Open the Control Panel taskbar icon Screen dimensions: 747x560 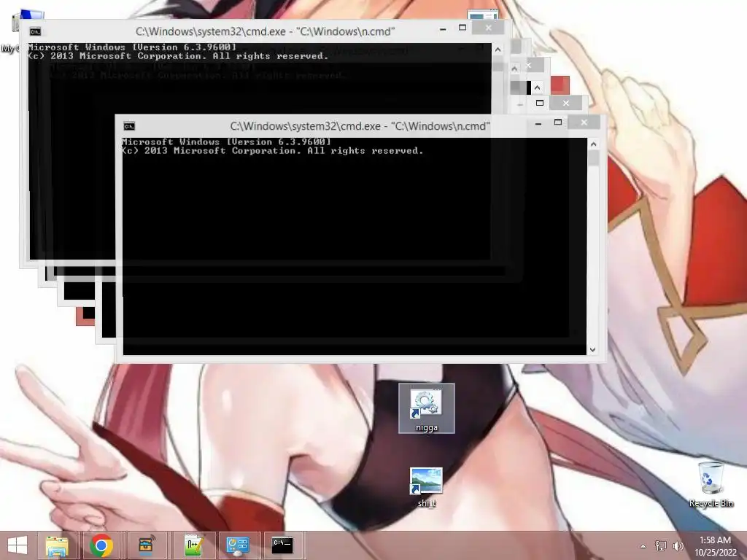pos(237,545)
